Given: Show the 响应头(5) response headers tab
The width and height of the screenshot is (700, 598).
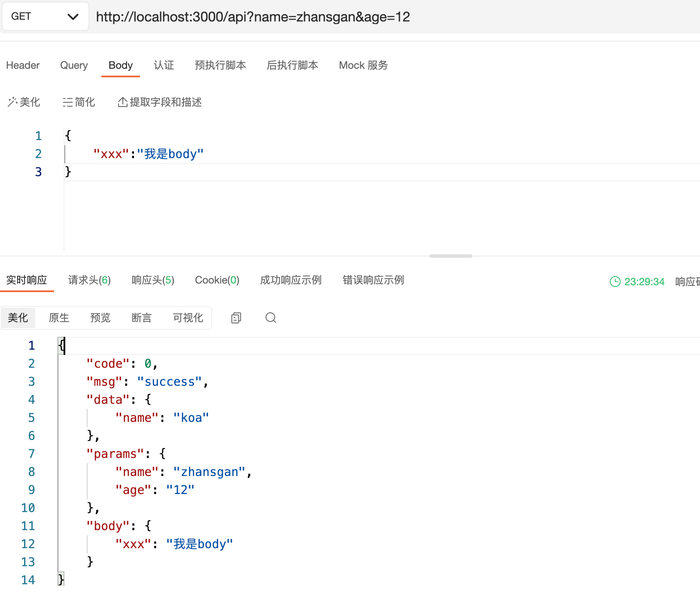Looking at the screenshot, I should click(153, 281).
